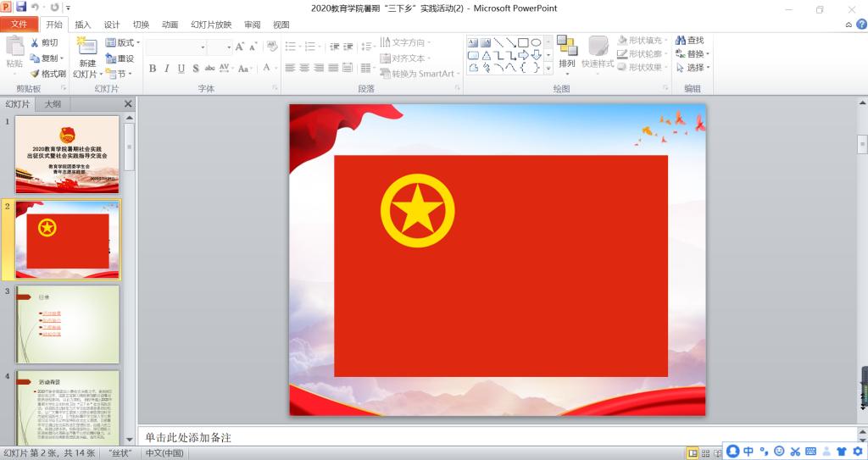Open IME settings gear icon

coord(858,452)
